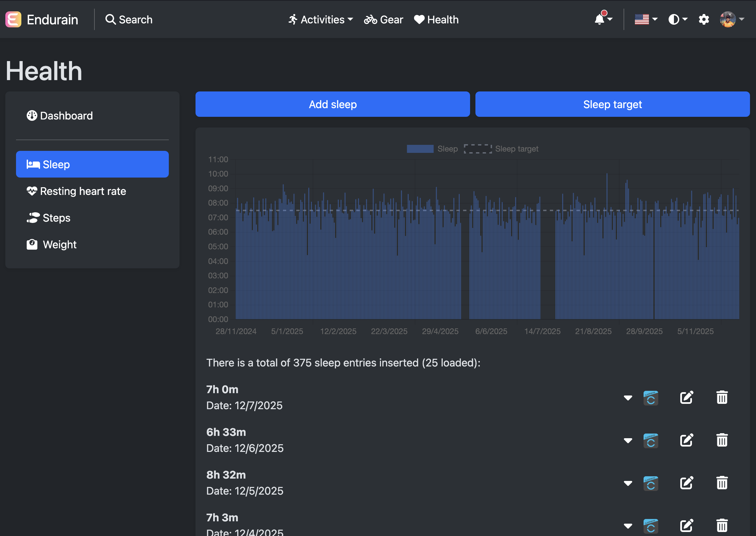Edit the 8h 32m sleep entry
Viewport: 756px width, 536px height.
(x=687, y=483)
